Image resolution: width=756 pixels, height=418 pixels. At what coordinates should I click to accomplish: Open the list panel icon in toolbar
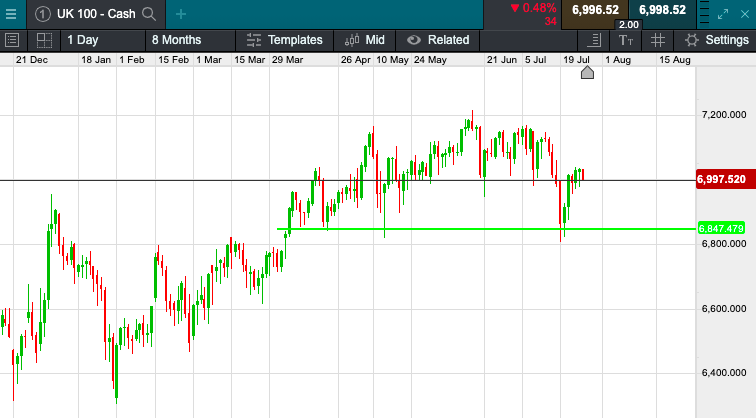[13, 40]
